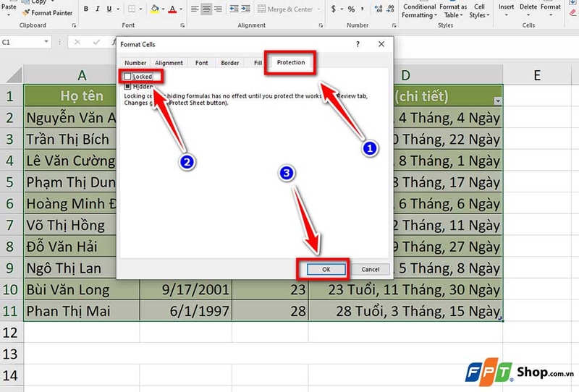
Task: Click cell 'Bùi Văn Long'
Action: pos(82,289)
